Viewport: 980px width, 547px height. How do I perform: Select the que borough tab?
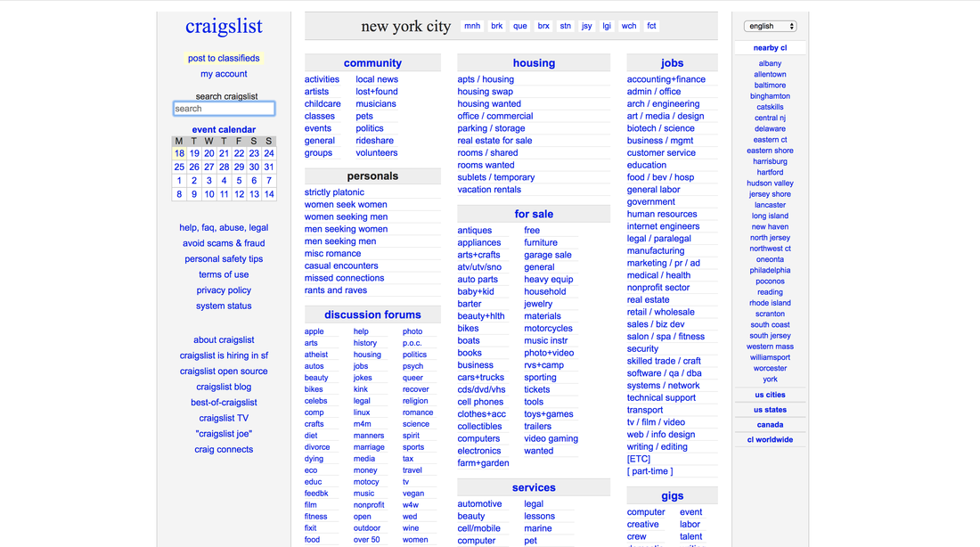(x=520, y=26)
